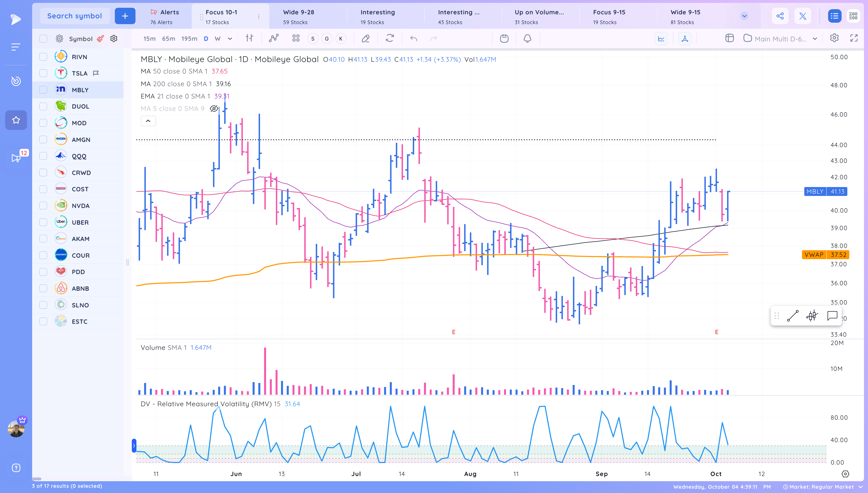Open the target scanner icon in sidebar
868x493 pixels.
pyautogui.click(x=16, y=81)
